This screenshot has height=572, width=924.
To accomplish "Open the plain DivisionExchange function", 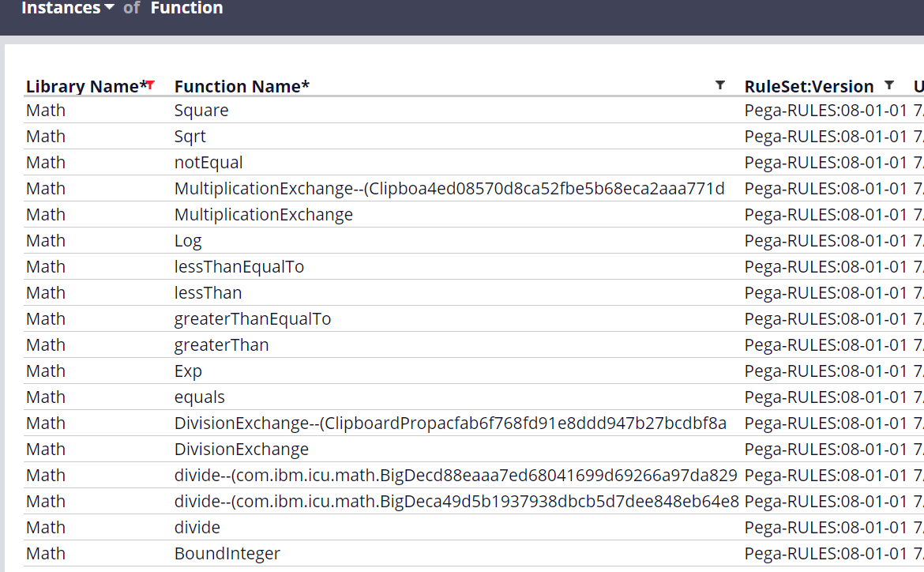I will [x=241, y=450].
